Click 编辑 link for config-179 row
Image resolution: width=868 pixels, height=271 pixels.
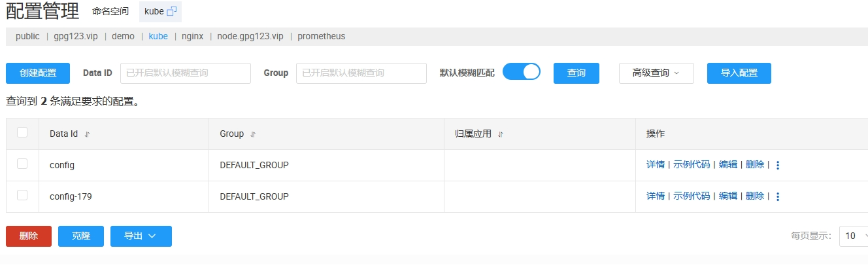click(728, 196)
